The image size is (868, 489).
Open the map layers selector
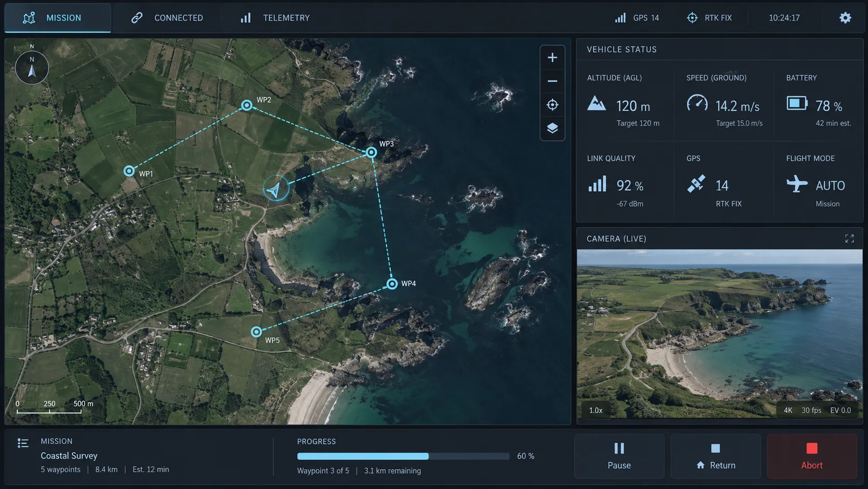coord(552,128)
